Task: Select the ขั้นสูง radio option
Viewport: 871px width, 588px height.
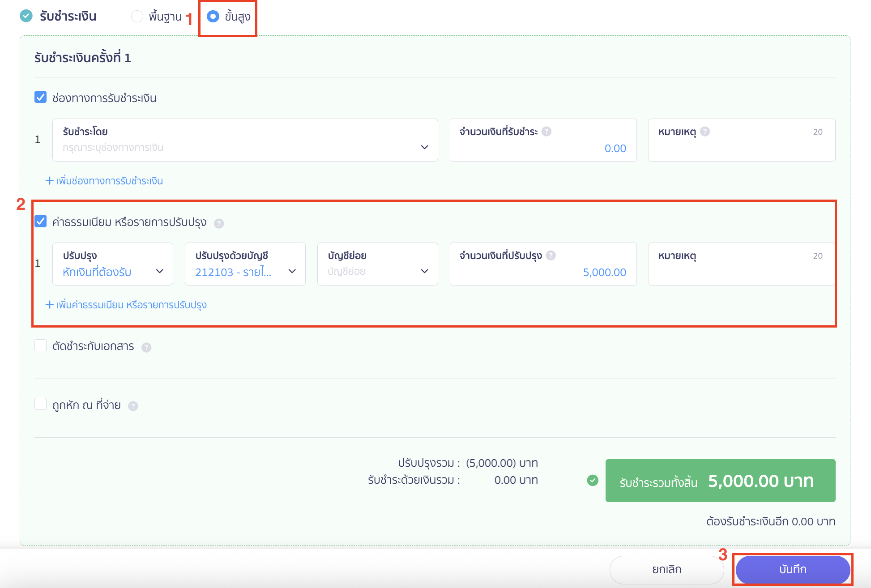Action: coord(213,17)
